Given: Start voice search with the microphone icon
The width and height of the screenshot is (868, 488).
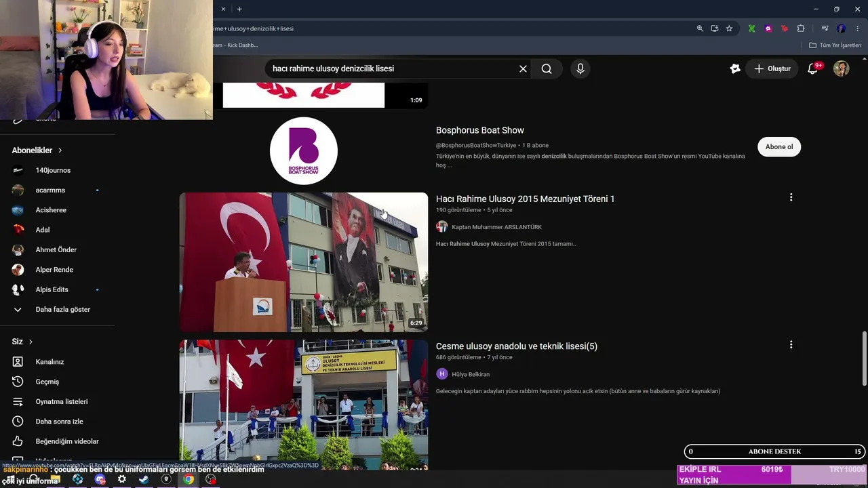Looking at the screenshot, I should tap(580, 68).
